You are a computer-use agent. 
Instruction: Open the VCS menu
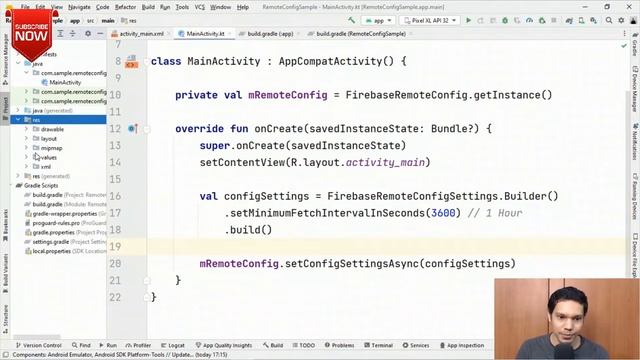[199, 7]
